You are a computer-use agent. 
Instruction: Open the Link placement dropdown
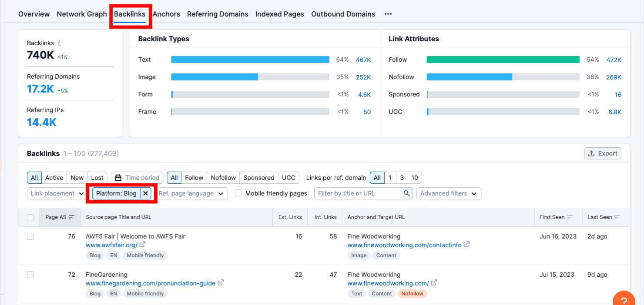[56, 193]
